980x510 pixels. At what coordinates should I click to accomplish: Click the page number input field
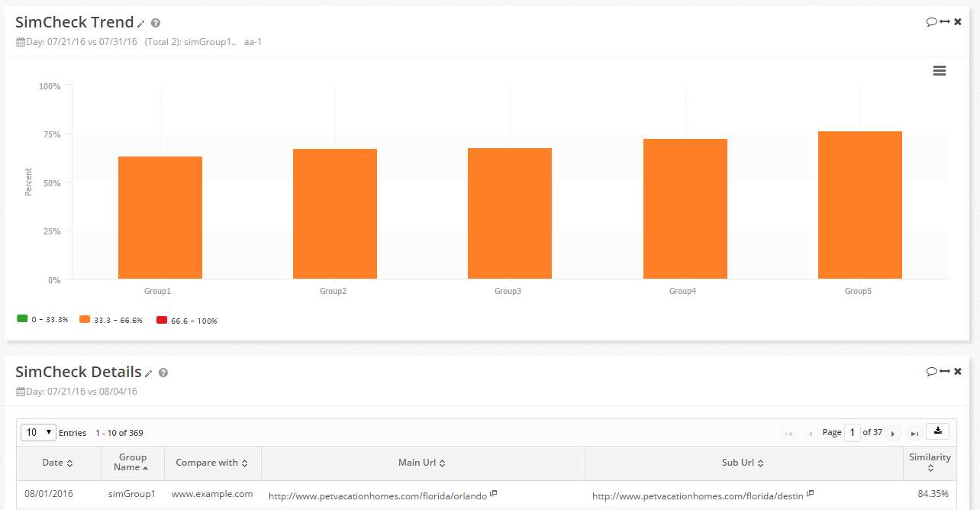[x=853, y=432]
